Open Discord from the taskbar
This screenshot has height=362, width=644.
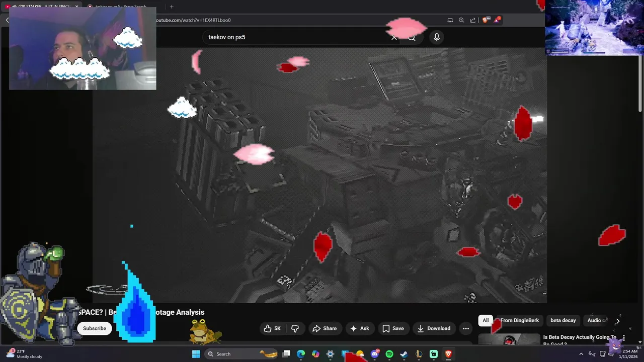pos(375,354)
